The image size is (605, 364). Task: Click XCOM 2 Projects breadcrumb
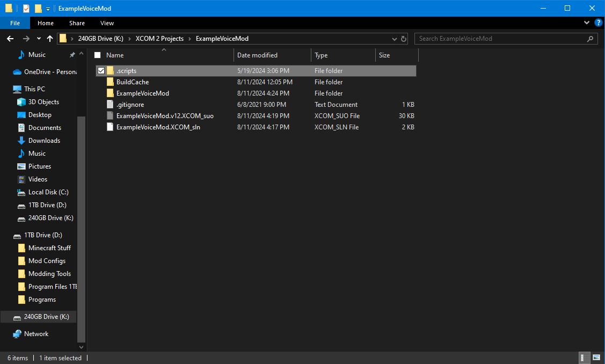[x=159, y=39]
